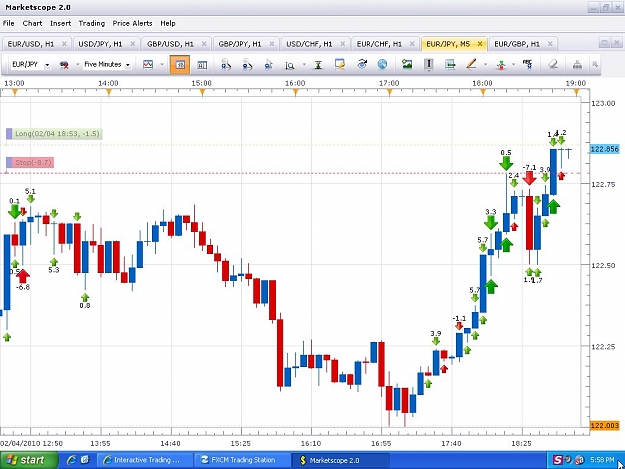Open the File menu

(8, 23)
